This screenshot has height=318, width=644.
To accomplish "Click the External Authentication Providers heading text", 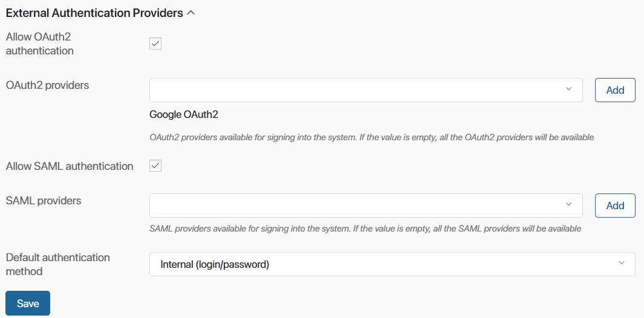I will tap(94, 13).
